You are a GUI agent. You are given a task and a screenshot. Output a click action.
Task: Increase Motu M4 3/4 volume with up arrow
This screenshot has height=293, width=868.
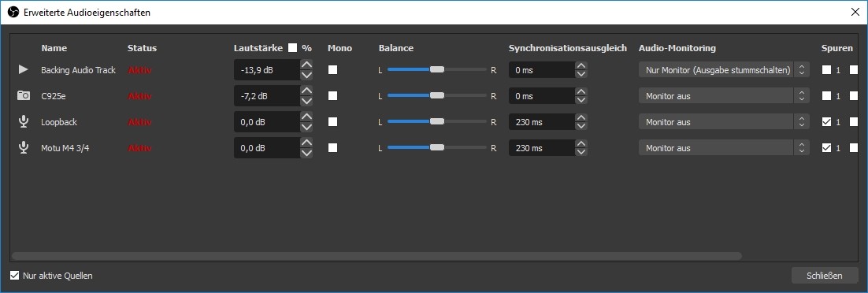(306, 143)
